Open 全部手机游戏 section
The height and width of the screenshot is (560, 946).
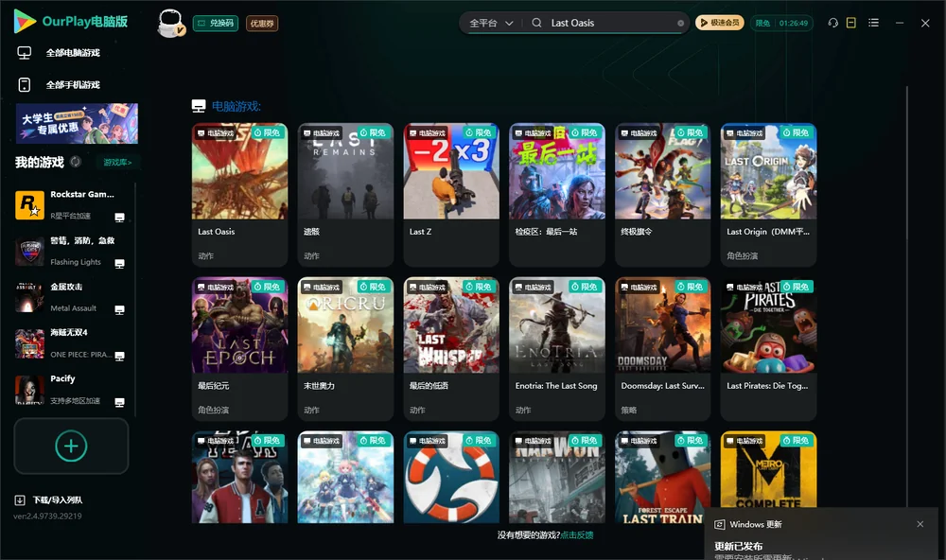(73, 85)
